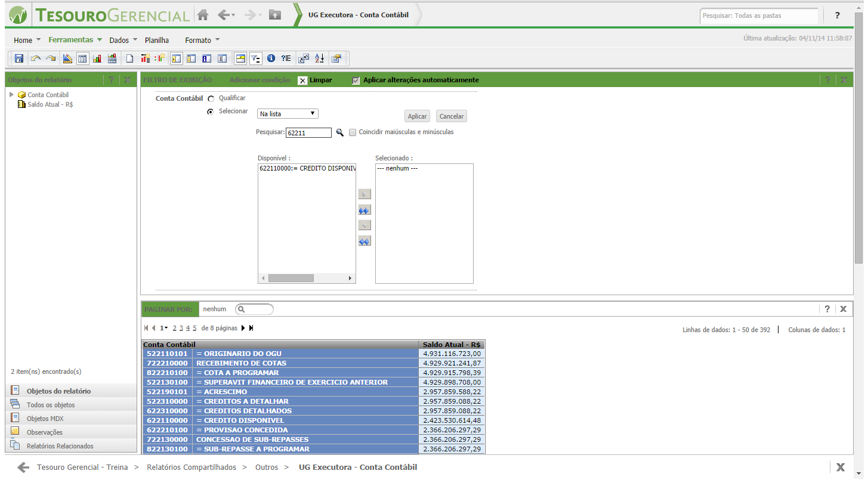This screenshot has width=868, height=483.
Task: Open the Na lista dropdown
Action: point(288,114)
